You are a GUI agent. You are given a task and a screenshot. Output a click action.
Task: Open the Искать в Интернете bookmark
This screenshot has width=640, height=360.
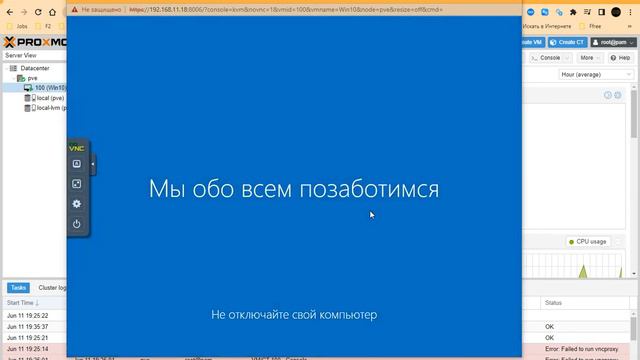[547, 26]
